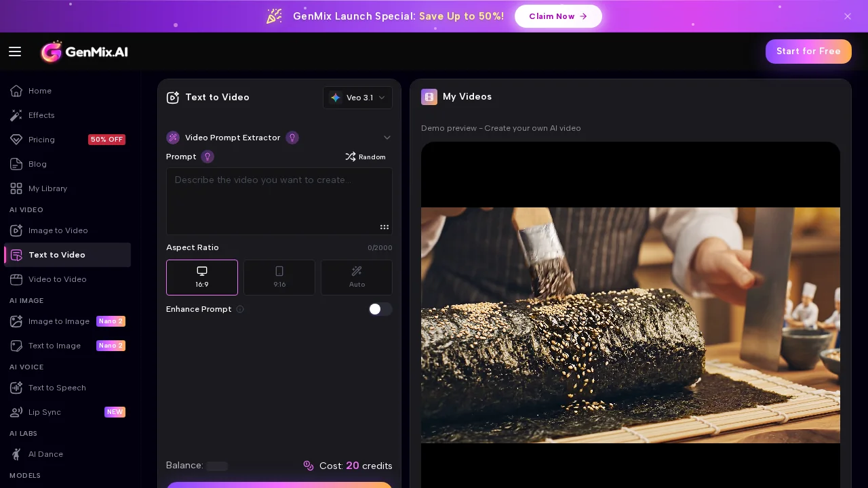Go to My Library
868x488 pixels.
pyautogui.click(x=47, y=188)
